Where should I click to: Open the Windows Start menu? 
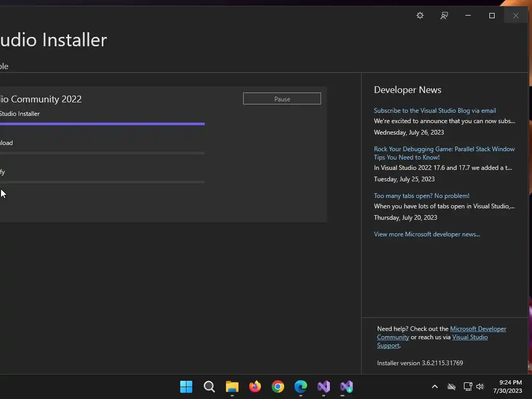tap(186, 387)
